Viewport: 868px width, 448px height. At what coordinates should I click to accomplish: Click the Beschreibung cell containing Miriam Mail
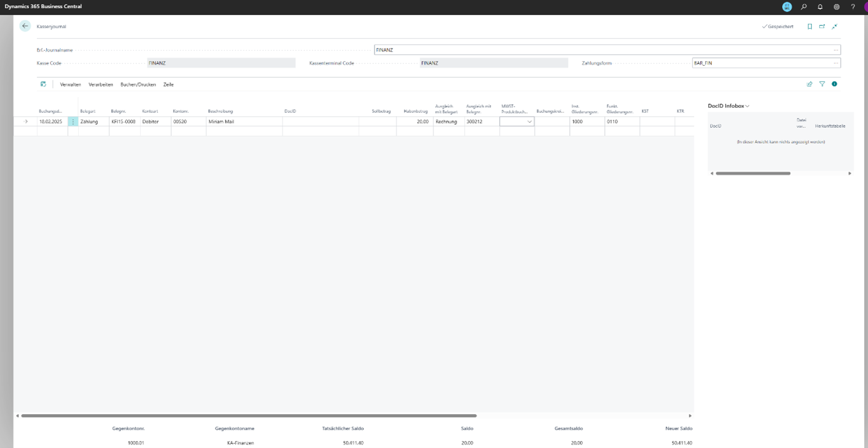(x=243, y=122)
